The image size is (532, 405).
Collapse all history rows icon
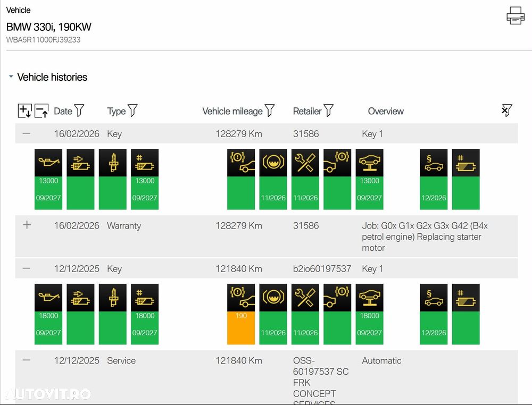(41, 111)
